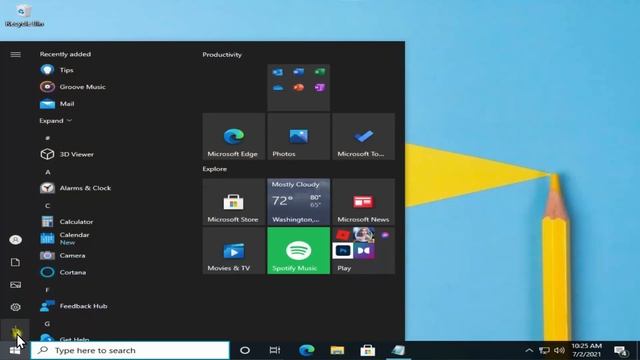Viewport: 640px width, 360px height.
Task: Open the Action Center notifications
Action: tap(621, 350)
